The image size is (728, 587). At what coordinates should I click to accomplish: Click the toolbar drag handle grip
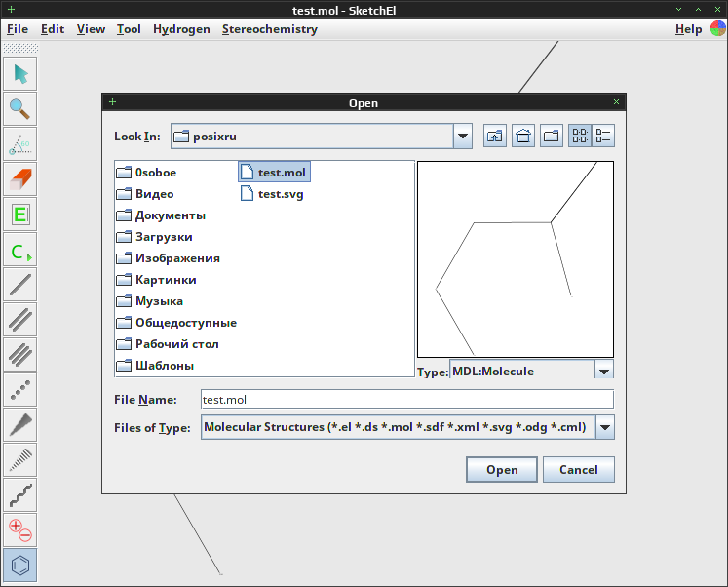click(20, 48)
